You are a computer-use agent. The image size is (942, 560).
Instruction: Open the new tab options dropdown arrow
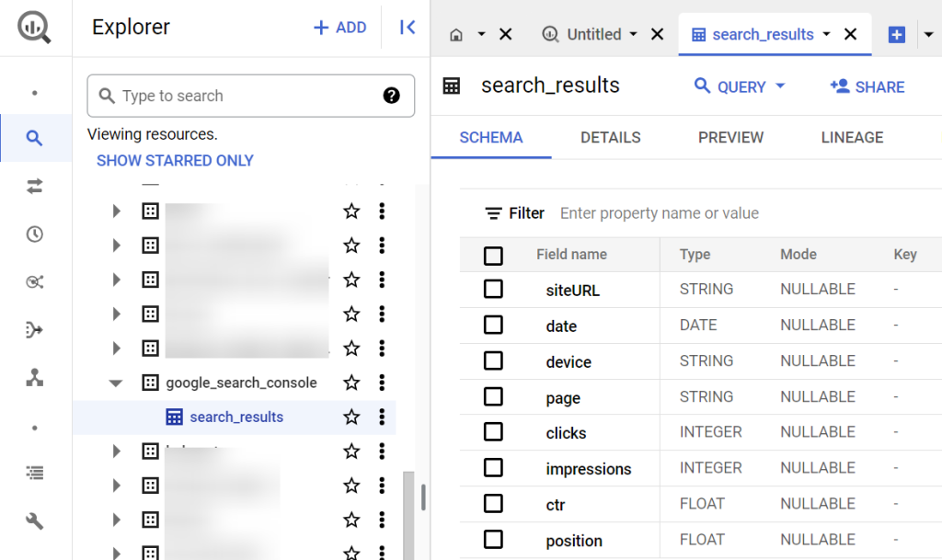tap(929, 34)
